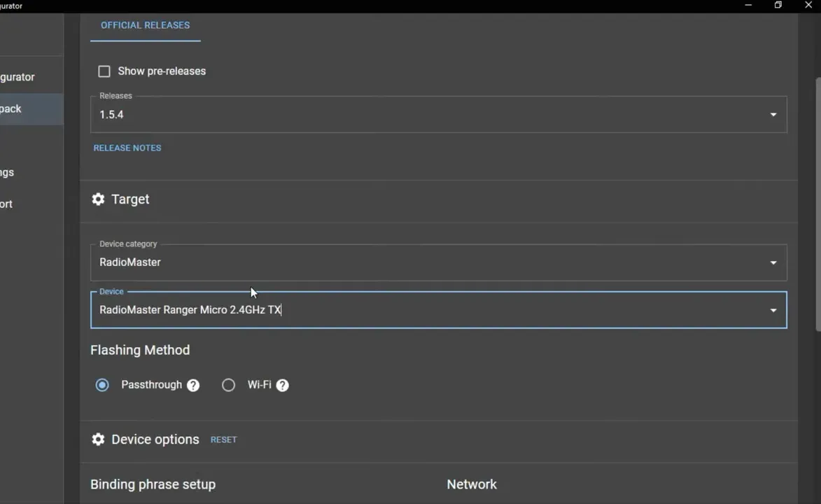Open the Passthrough help question mark
This screenshot has height=504, width=821.
coord(192,385)
